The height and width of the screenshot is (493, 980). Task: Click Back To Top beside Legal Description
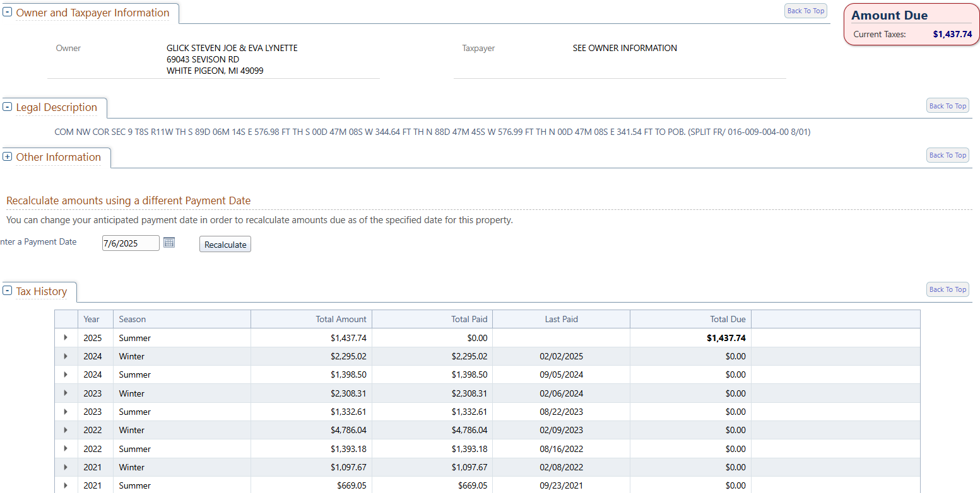[947, 106]
